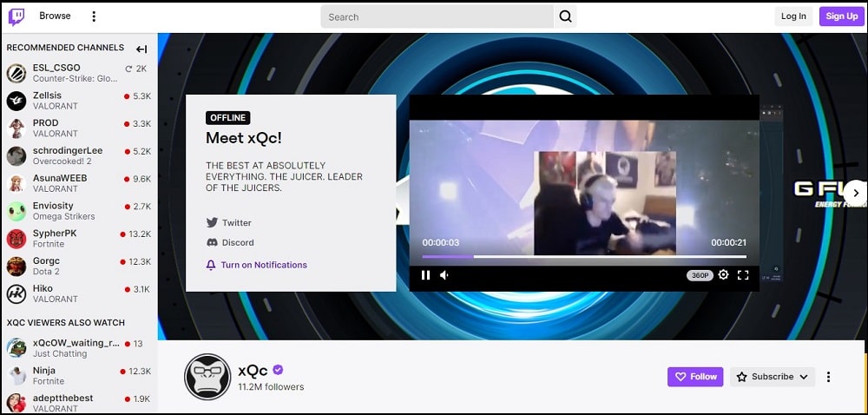Viewport: 868px width, 415px height.
Task: Click the Sign Up button
Action: pos(841,16)
